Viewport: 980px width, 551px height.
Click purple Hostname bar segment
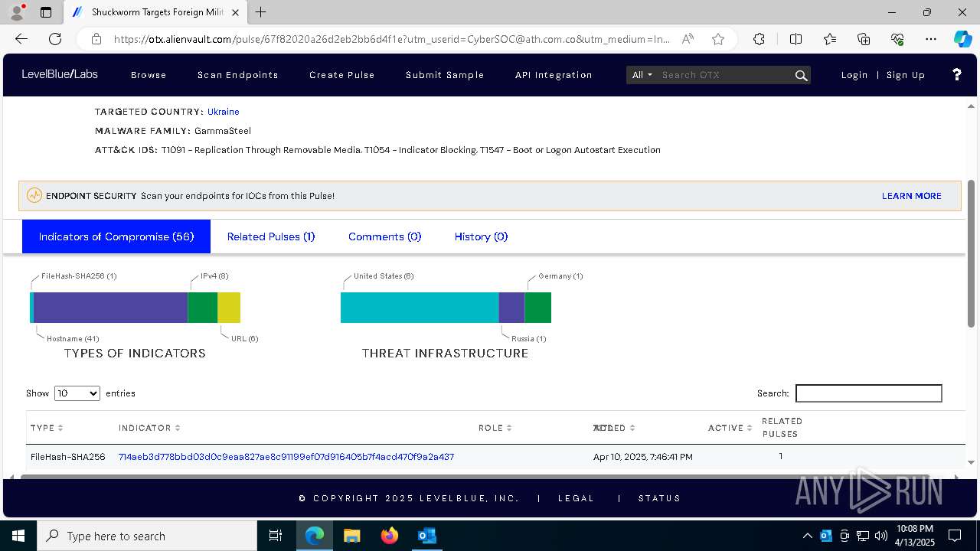click(x=110, y=308)
